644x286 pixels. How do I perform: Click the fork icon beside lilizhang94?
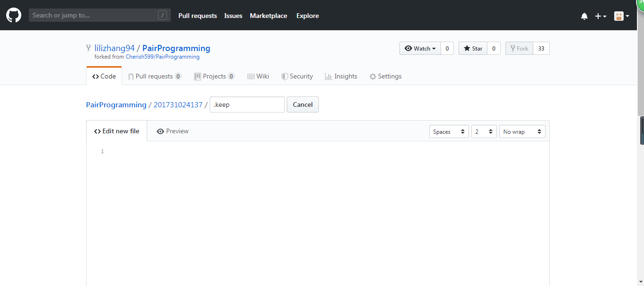[88, 48]
